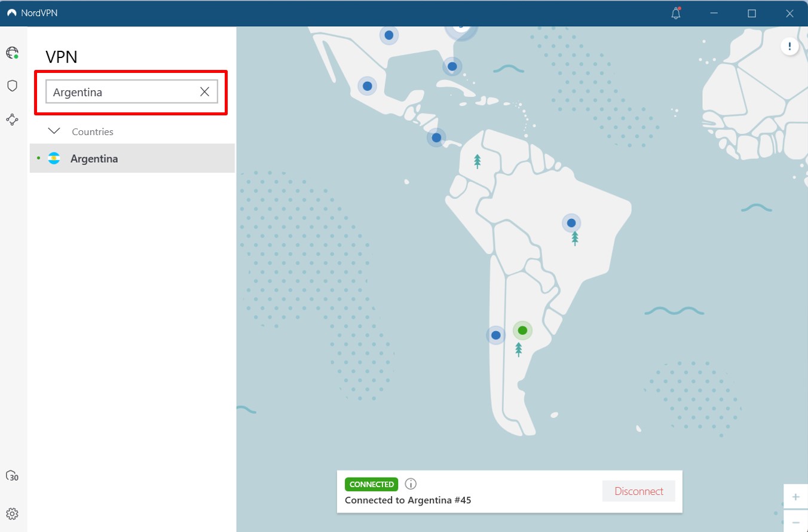
Task: Open the notifications bell
Action: [x=676, y=14]
